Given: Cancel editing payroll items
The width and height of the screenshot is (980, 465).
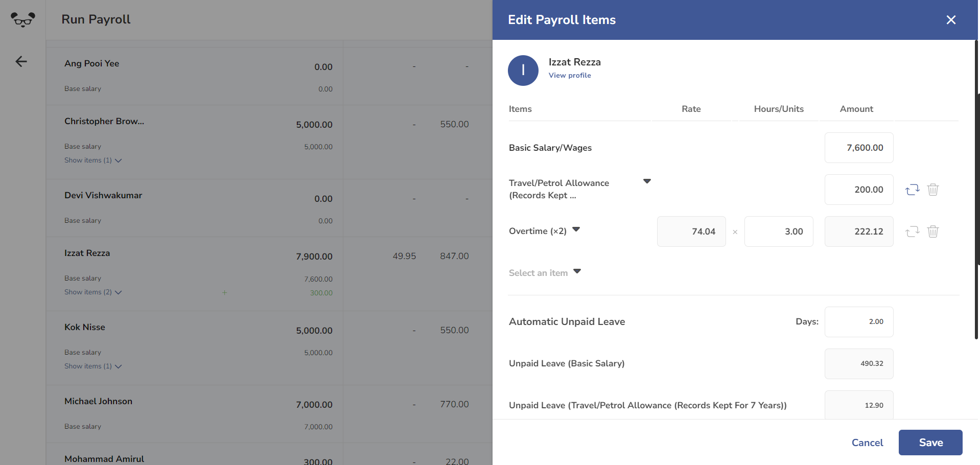Looking at the screenshot, I should [867, 442].
